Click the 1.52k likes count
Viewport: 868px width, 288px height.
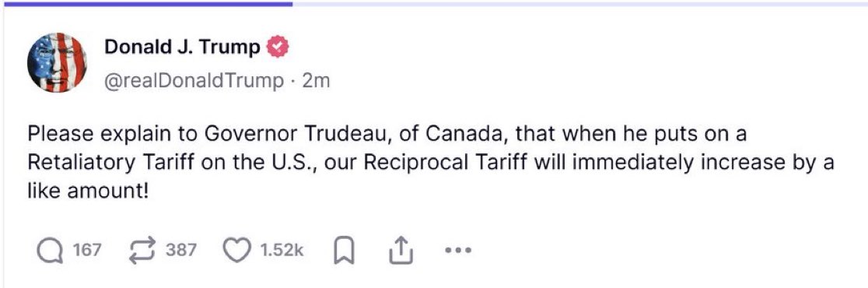(282, 251)
